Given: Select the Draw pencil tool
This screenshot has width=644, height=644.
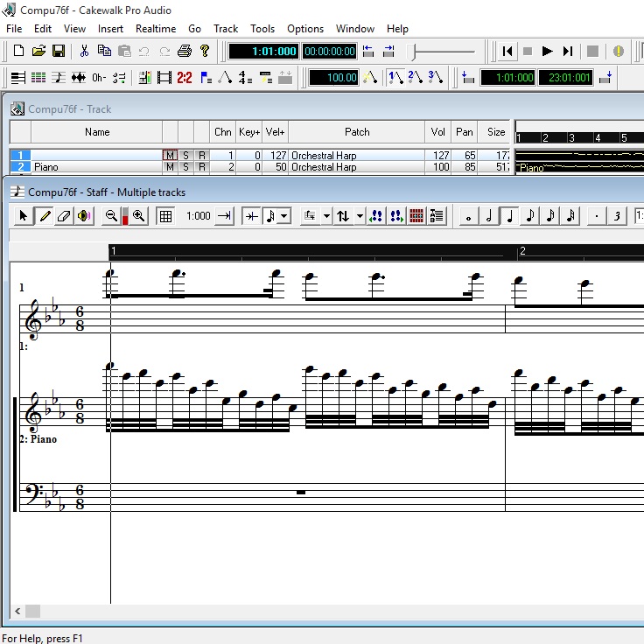Looking at the screenshot, I should pyautogui.click(x=44, y=216).
